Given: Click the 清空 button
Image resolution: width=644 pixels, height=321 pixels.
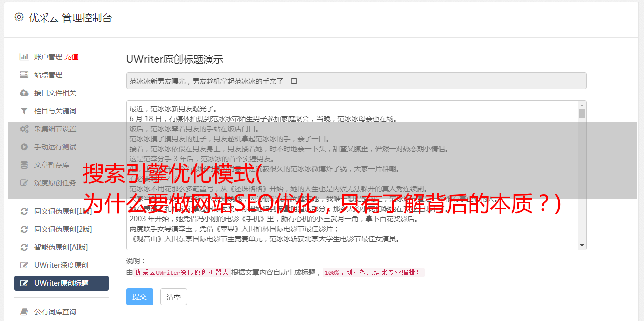Looking at the screenshot, I should point(173,297).
